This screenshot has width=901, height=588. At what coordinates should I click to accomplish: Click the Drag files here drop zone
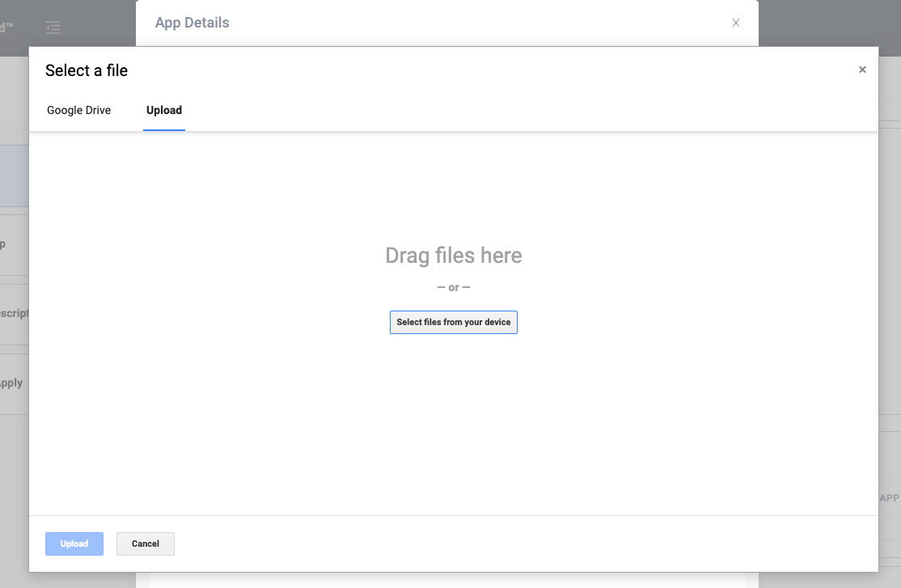[x=453, y=256]
